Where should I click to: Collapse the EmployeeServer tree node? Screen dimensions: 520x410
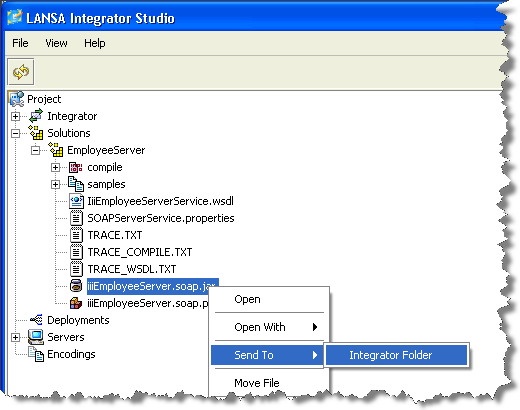tap(35, 150)
